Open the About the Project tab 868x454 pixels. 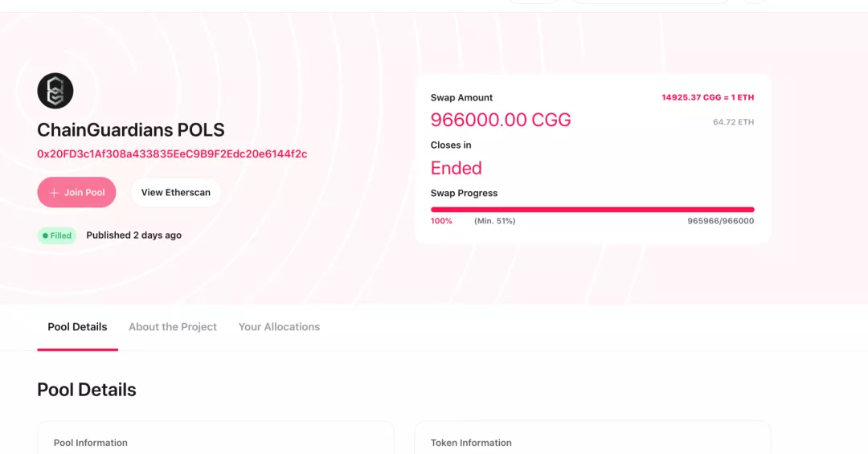[x=173, y=327]
